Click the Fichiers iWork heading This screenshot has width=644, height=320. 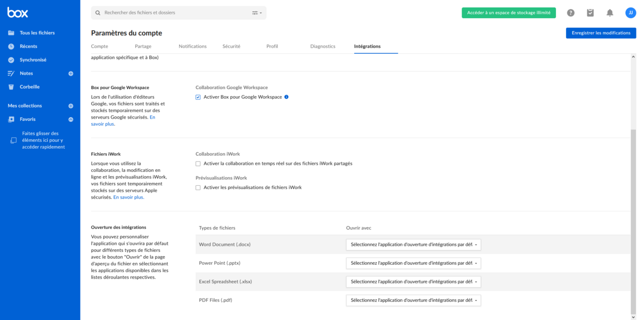(106, 154)
